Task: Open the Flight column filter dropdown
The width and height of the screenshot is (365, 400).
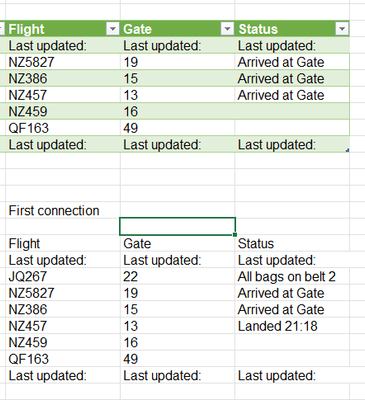Action: [x=113, y=29]
